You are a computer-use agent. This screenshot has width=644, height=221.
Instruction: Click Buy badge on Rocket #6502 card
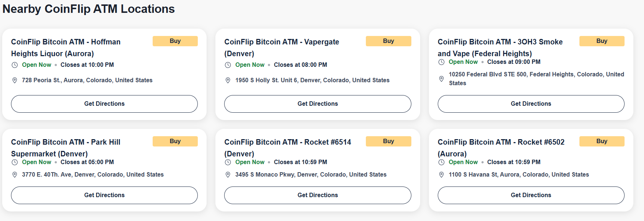[601, 141]
